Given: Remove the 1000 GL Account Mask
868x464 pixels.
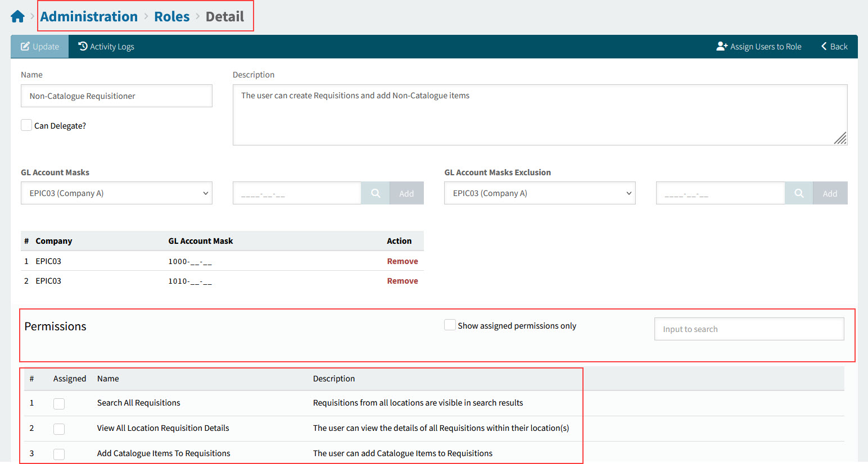Looking at the screenshot, I should click(x=403, y=261).
